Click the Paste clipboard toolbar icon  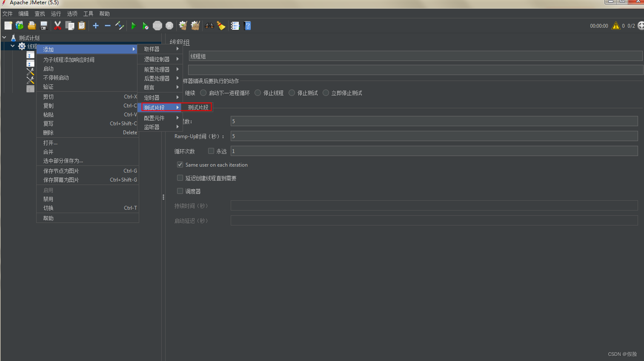[82, 26]
